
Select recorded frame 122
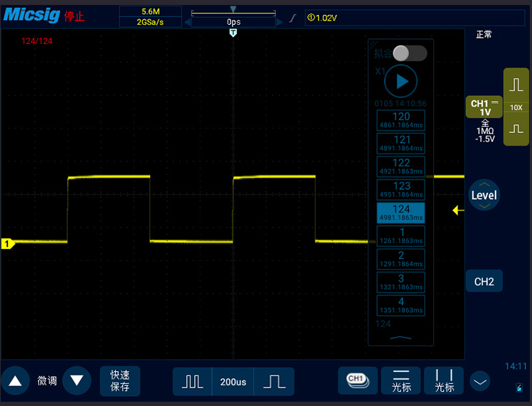click(400, 166)
